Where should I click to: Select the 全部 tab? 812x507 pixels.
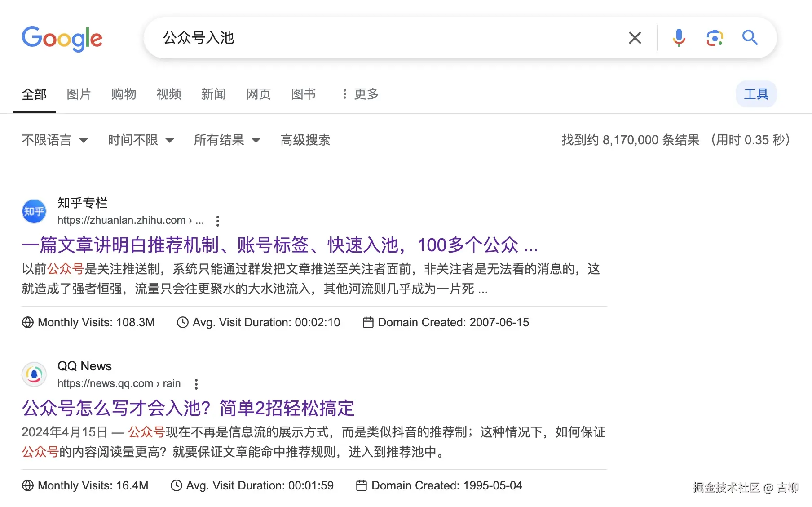point(34,94)
